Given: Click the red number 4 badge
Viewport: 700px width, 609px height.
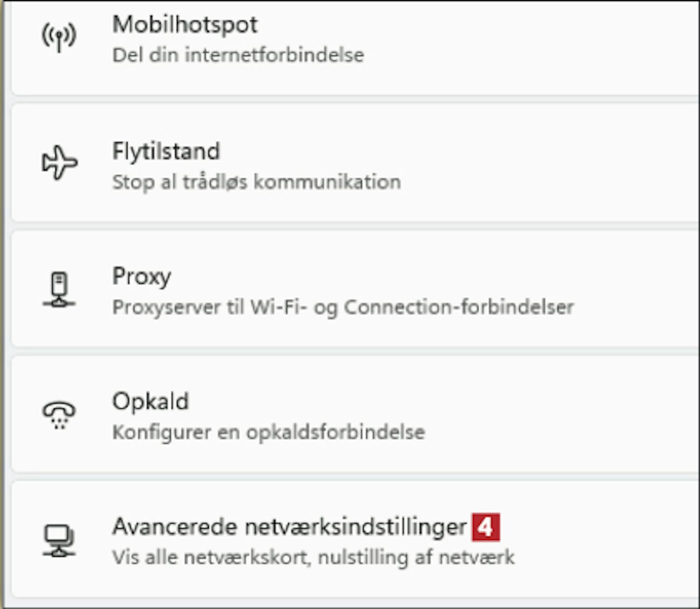Looking at the screenshot, I should [x=486, y=527].
